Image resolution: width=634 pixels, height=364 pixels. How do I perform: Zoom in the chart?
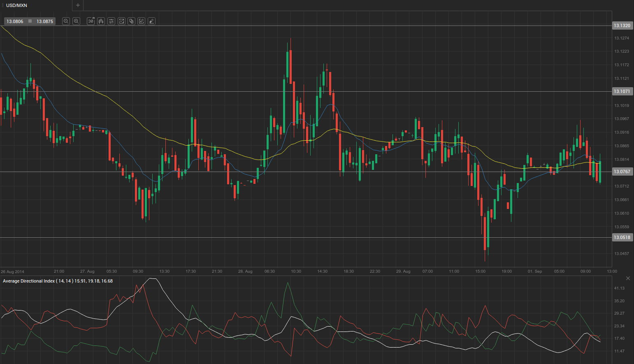coord(76,21)
